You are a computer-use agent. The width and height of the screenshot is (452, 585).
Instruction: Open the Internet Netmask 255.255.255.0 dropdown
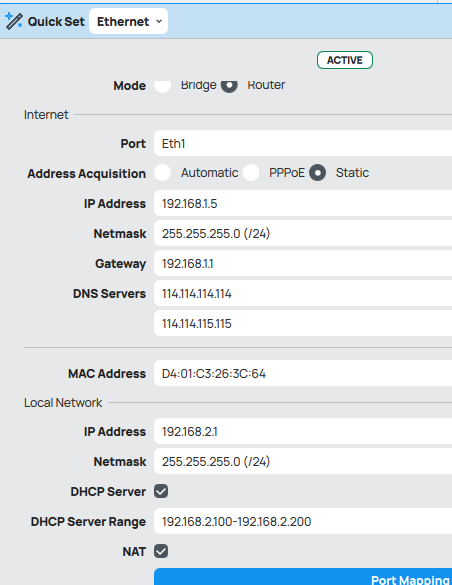pyautogui.click(x=303, y=233)
